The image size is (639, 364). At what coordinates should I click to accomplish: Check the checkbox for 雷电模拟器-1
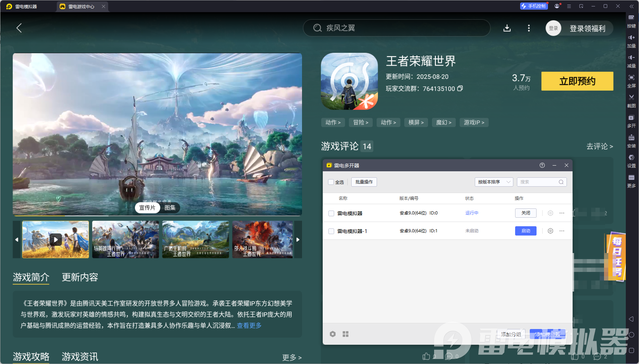(x=331, y=231)
